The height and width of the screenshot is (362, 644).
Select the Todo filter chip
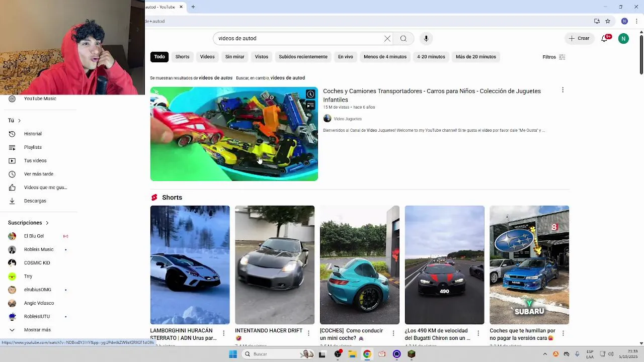[159, 57]
